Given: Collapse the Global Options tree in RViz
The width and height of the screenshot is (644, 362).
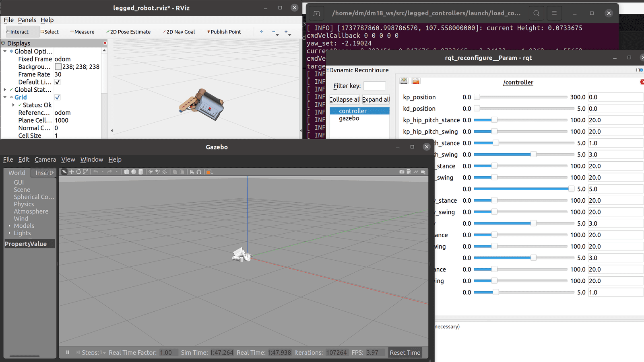Looking at the screenshot, I should tap(5, 51).
